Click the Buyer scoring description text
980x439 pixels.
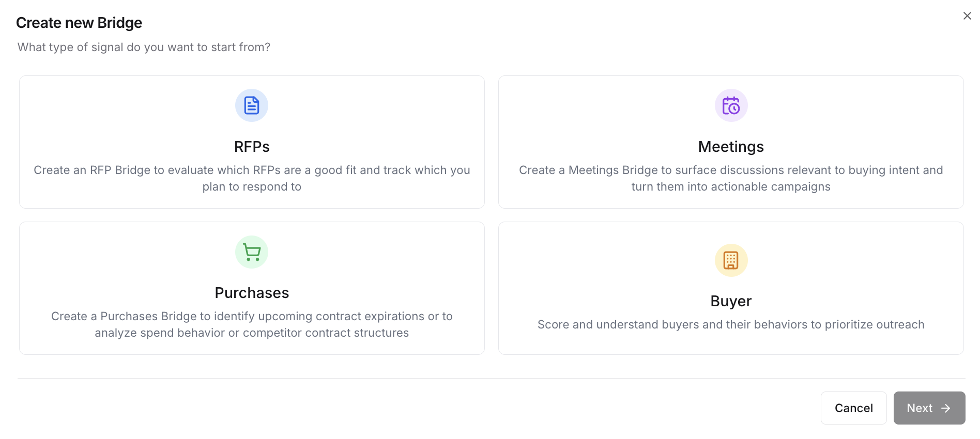731,324
